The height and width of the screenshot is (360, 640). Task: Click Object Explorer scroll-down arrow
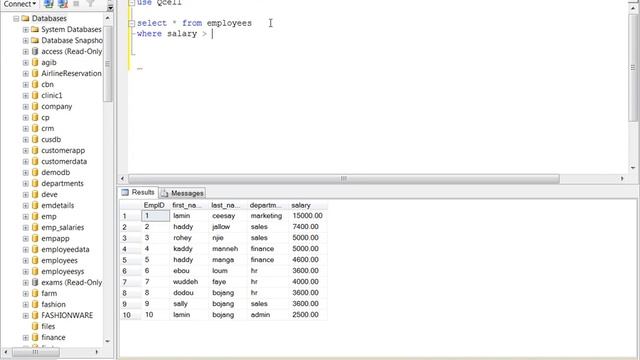click(108, 341)
